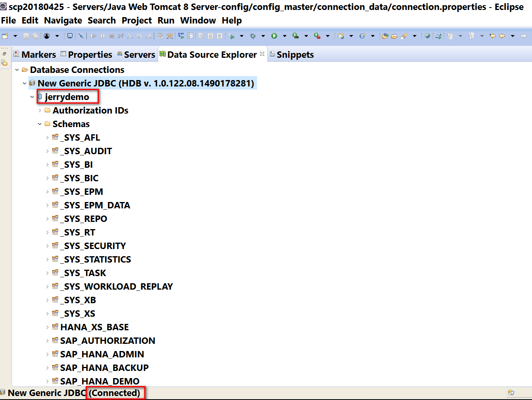
Task: Click the checklist toolbar icon right of it
Action: click(x=190, y=36)
